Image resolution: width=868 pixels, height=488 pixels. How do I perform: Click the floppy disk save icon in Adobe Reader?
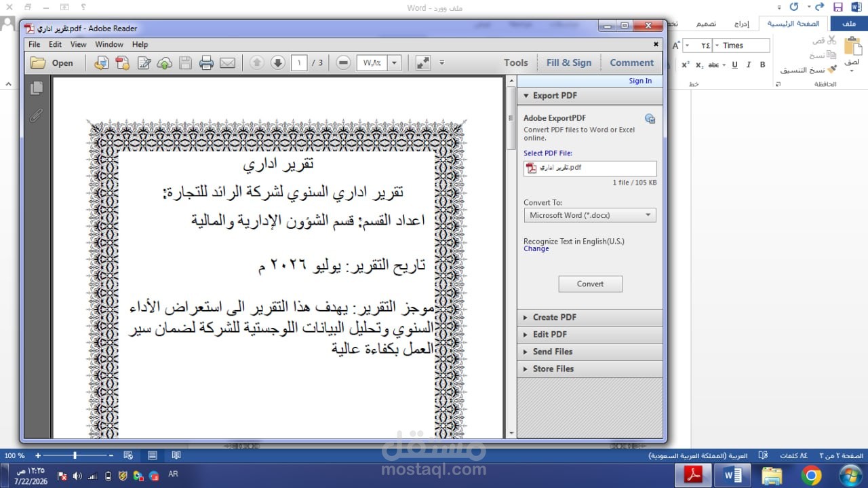pyautogui.click(x=185, y=63)
